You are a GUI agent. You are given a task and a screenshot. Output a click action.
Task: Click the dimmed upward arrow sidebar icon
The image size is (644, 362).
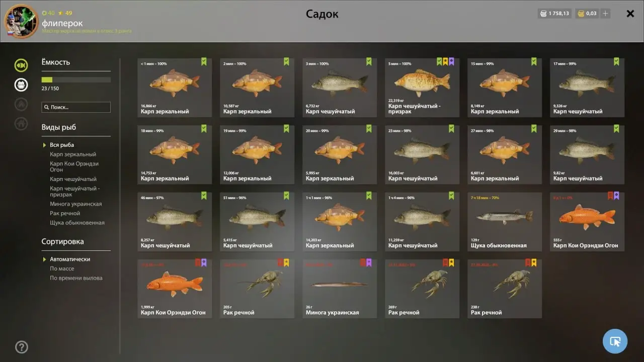coord(21,104)
